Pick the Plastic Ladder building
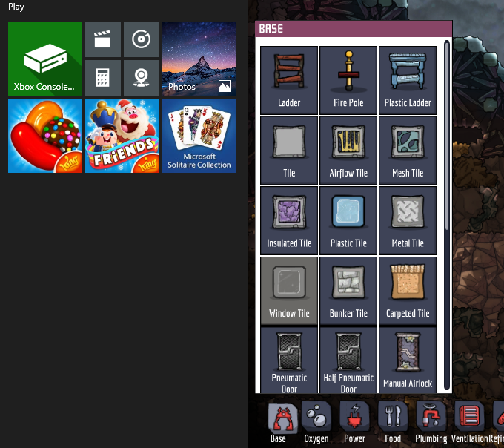The width and height of the screenshot is (504, 448). [408, 80]
